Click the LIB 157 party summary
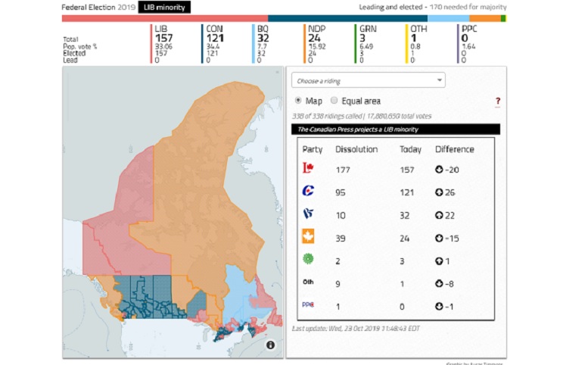 click(163, 44)
